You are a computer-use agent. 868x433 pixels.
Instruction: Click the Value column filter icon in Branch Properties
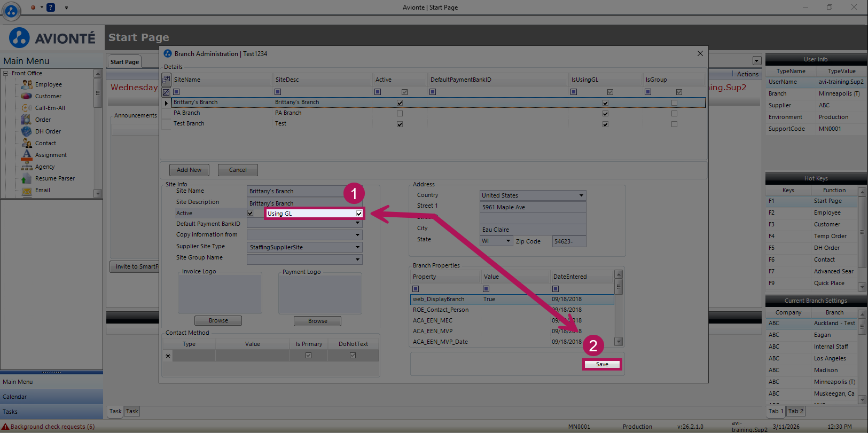coord(486,289)
